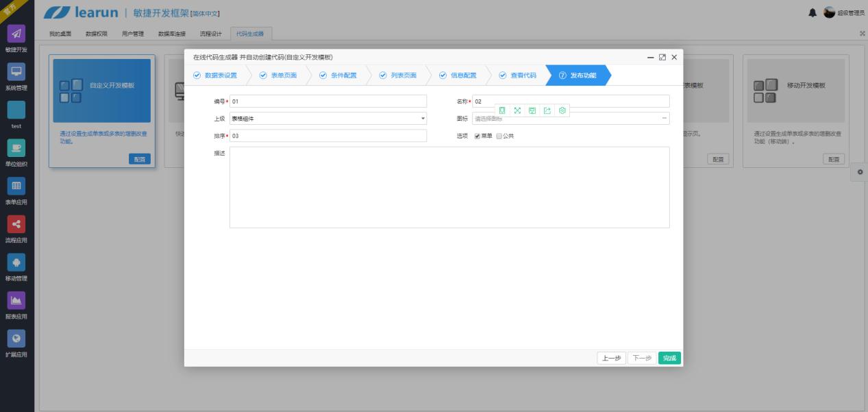The height and width of the screenshot is (412, 868).
Task: Click the 配置 button left of 移动开发模板 card
Action: point(718,159)
